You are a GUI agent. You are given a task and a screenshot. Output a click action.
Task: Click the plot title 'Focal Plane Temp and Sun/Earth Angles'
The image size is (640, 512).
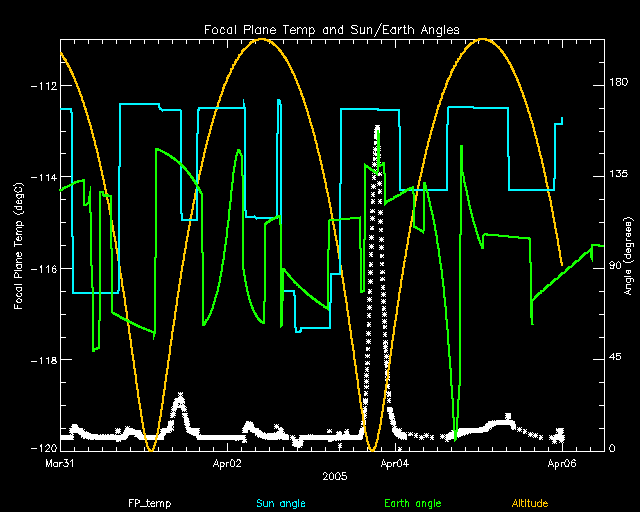333,30
